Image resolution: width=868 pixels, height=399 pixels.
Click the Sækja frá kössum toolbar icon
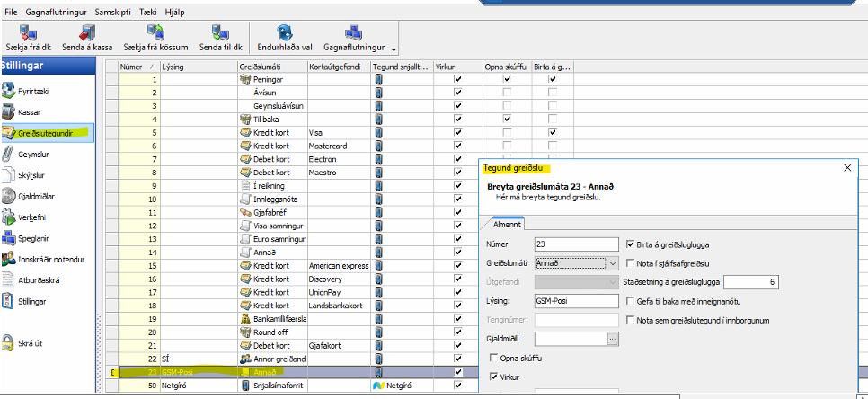(x=154, y=31)
